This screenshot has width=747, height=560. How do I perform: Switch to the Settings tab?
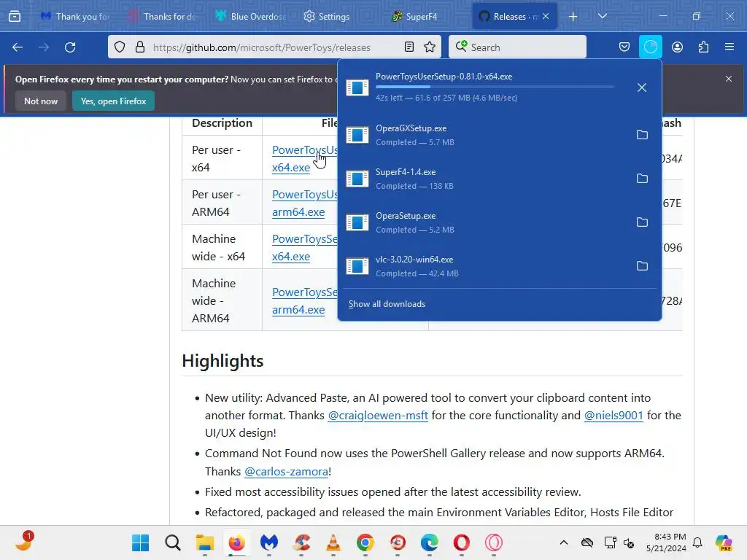[326, 17]
